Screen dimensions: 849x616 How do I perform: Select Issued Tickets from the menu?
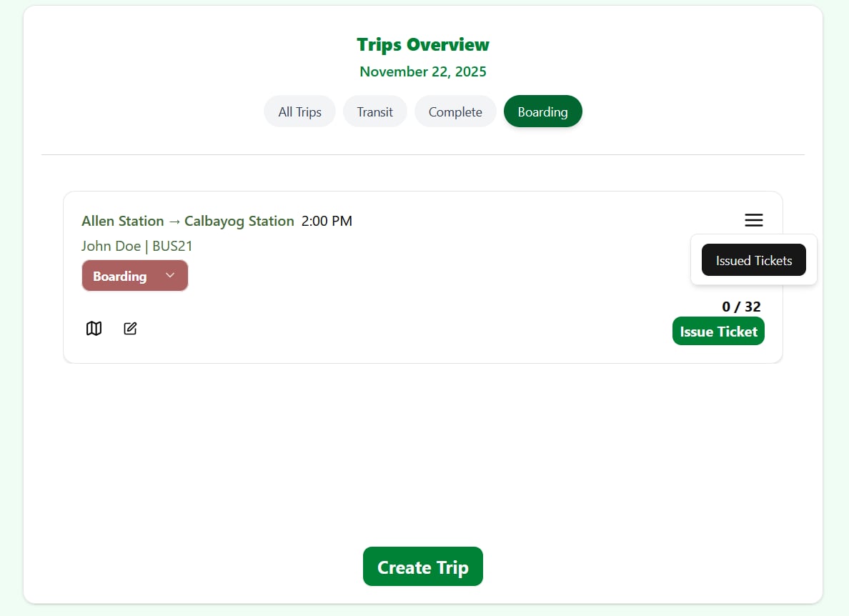(753, 260)
